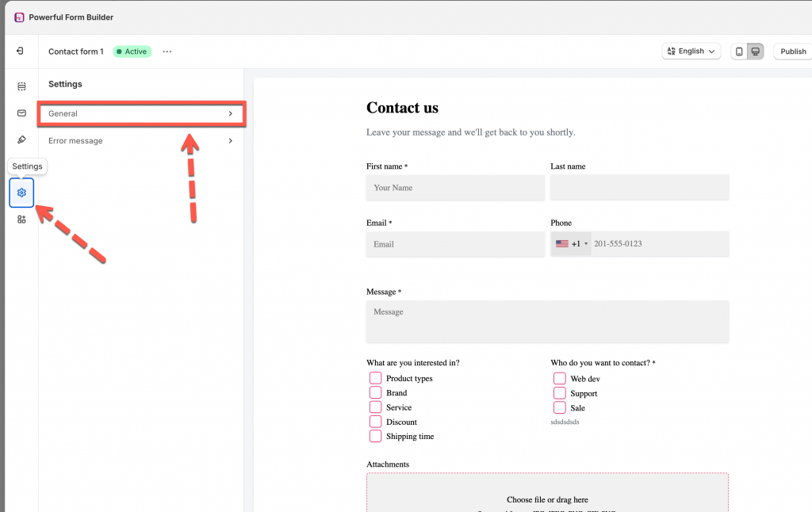Open the three-dot more options menu
This screenshot has height=512, width=812.
167,52
